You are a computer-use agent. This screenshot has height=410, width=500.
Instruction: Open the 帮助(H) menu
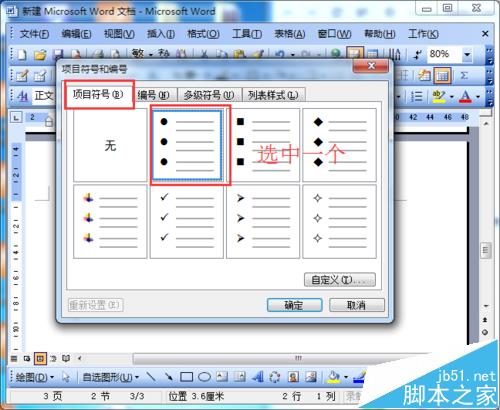point(380,34)
